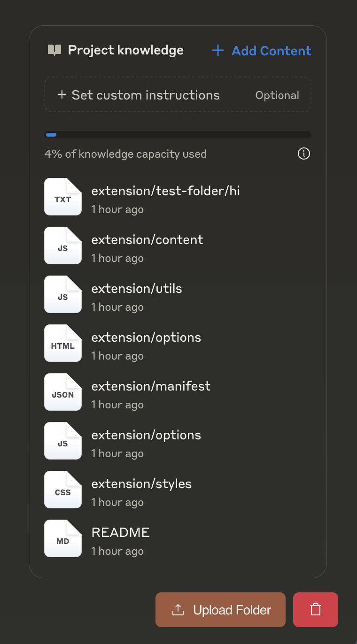Click the upload arrow icon in Upload Folder
The width and height of the screenshot is (357, 644).
[178, 610]
